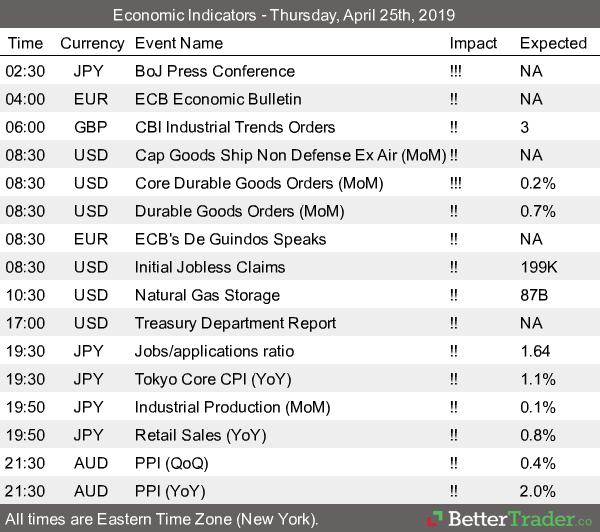Screen dimensions: 600x532
Task: Open the ECB Economic Bulletin event
Action: pos(218,99)
